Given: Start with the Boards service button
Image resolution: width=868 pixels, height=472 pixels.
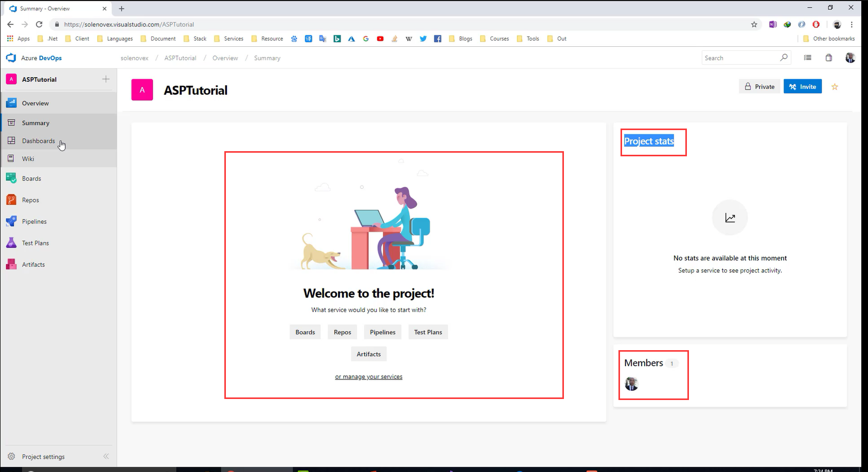Looking at the screenshot, I should click(305, 332).
